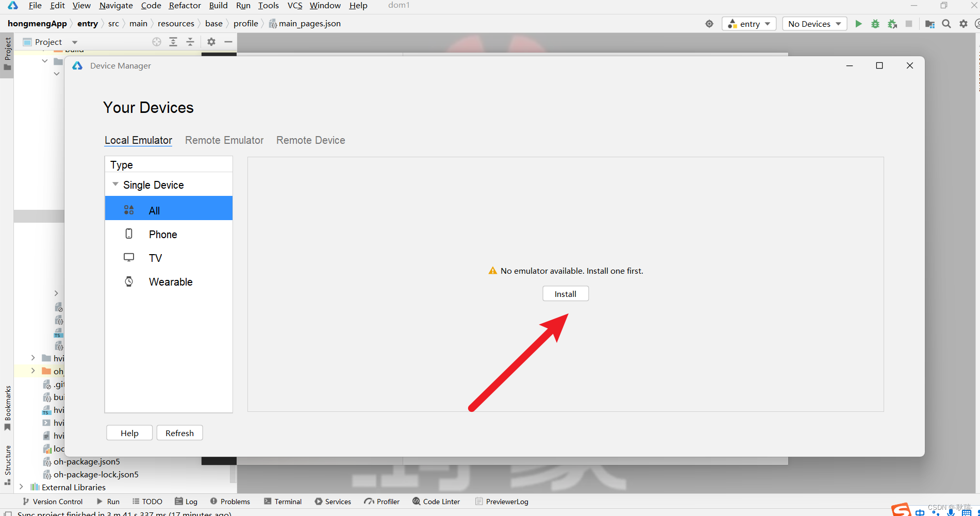980x516 pixels.
Task: Click the Wearable watch icon
Action: (x=129, y=281)
